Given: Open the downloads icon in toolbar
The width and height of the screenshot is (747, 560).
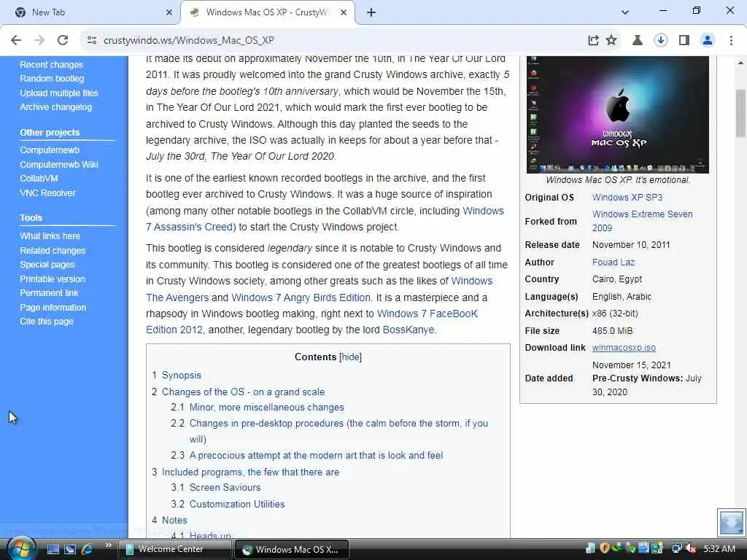Looking at the screenshot, I should 660,41.
